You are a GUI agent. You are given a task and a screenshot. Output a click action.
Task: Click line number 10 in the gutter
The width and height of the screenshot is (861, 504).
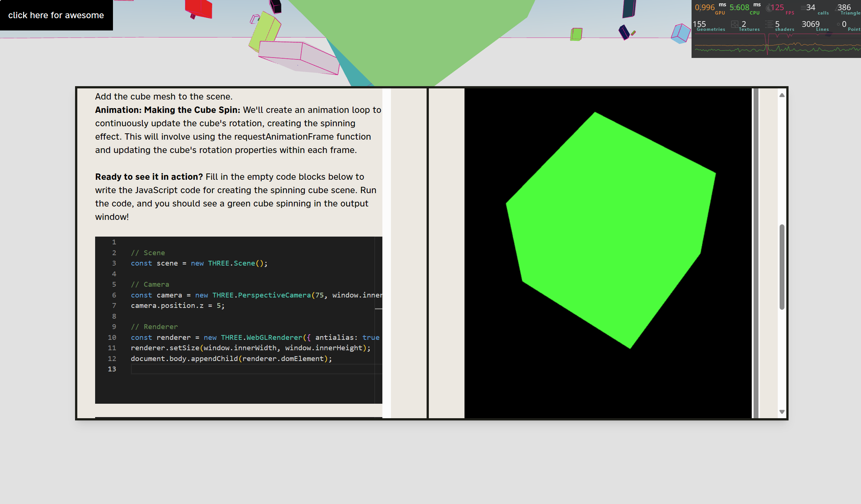point(112,338)
